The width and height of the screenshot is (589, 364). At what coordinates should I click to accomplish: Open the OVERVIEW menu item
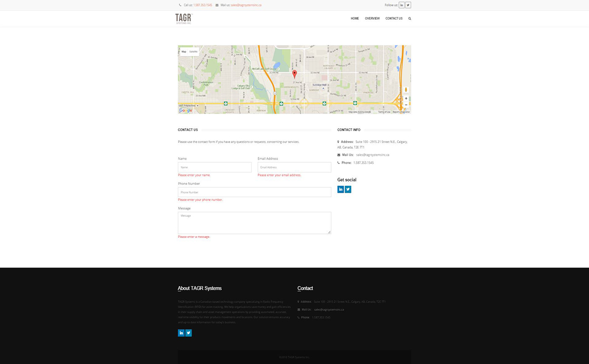click(x=372, y=19)
